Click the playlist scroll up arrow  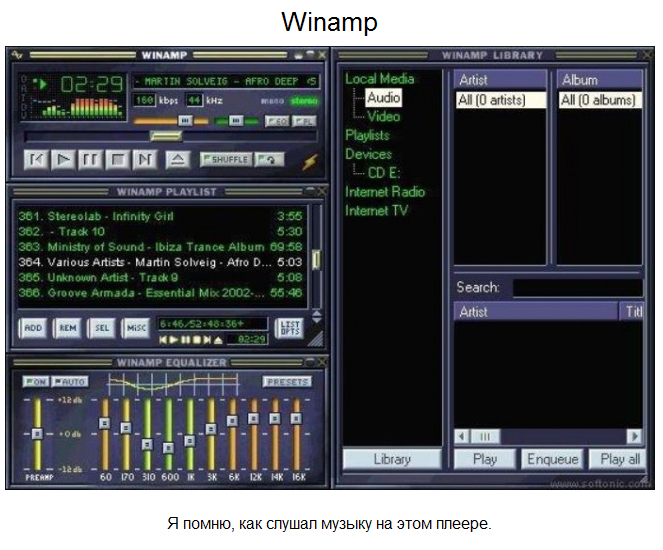click(317, 313)
